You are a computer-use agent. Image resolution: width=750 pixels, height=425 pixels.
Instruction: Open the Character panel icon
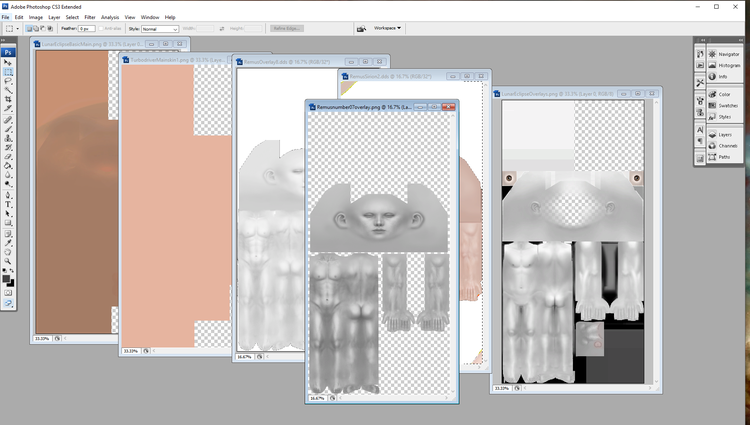700,130
